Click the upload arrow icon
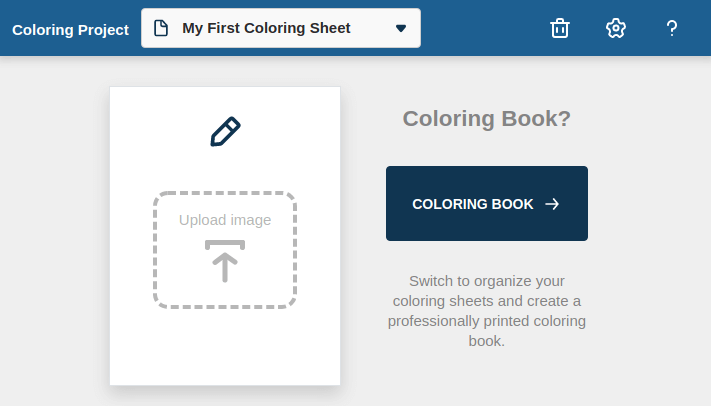Viewport: 711px width, 406px height. 225,261
